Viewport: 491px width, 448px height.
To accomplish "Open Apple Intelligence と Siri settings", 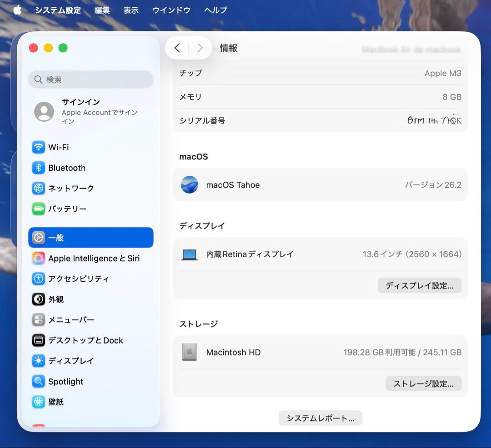I will click(38, 258).
